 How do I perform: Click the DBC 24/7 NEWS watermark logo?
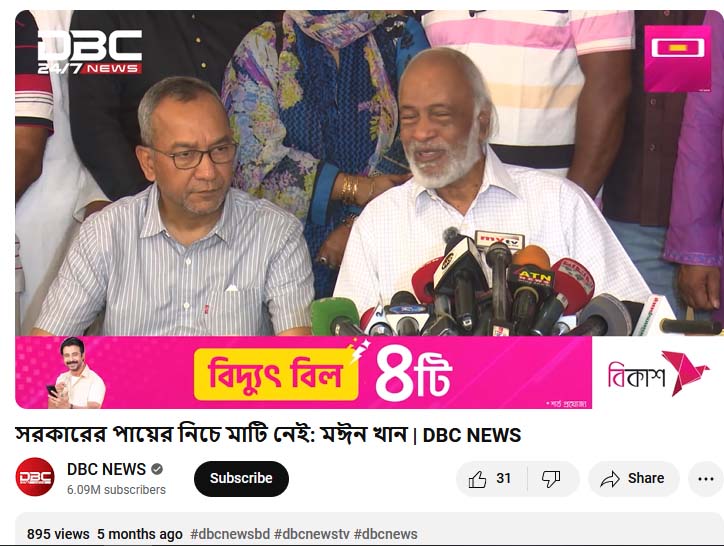(90, 52)
